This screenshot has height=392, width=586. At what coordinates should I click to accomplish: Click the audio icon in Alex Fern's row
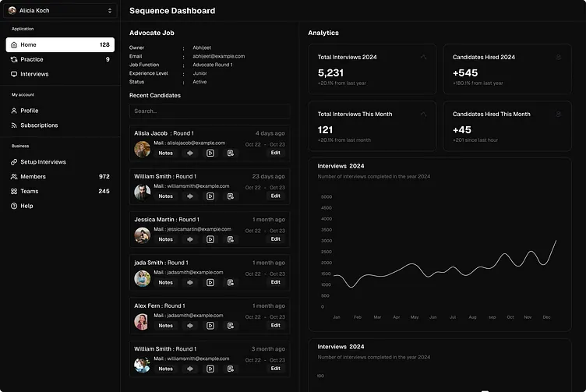pos(190,326)
